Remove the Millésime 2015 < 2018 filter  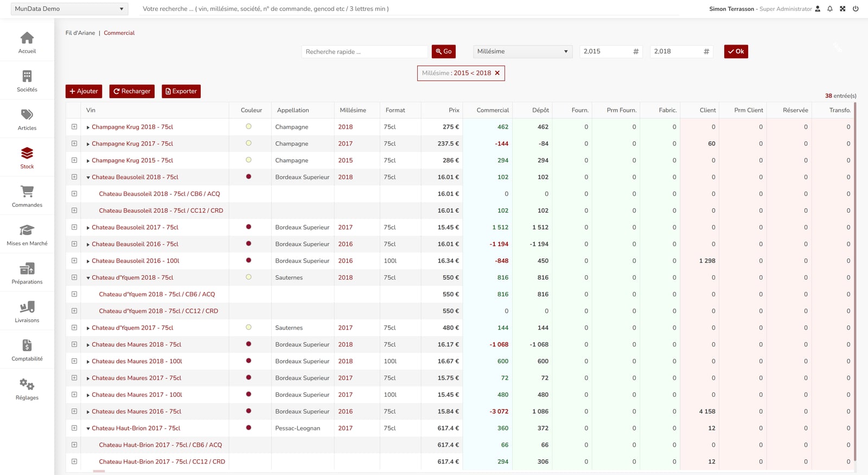pos(497,73)
